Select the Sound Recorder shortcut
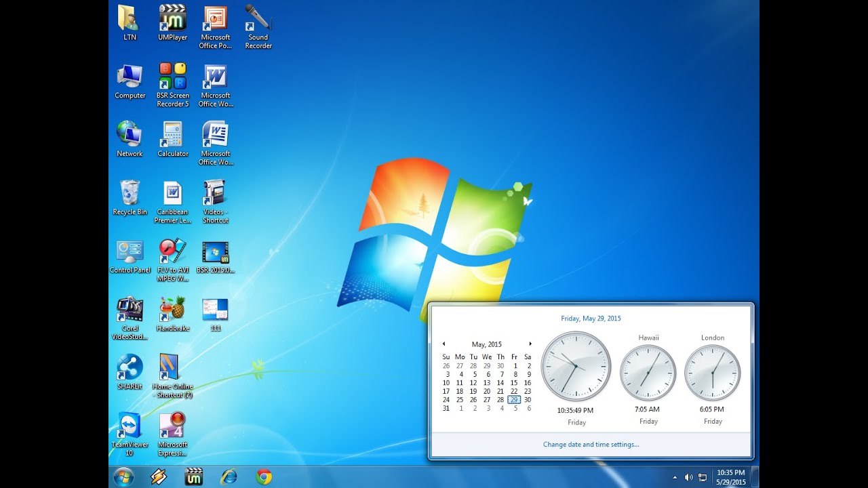This screenshot has height=488, width=868. tap(258, 27)
